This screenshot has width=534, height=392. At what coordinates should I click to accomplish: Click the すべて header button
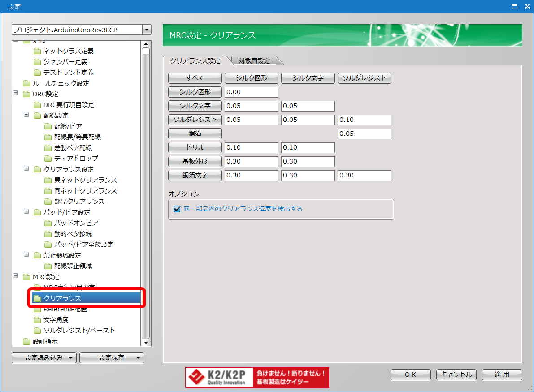tap(195, 78)
